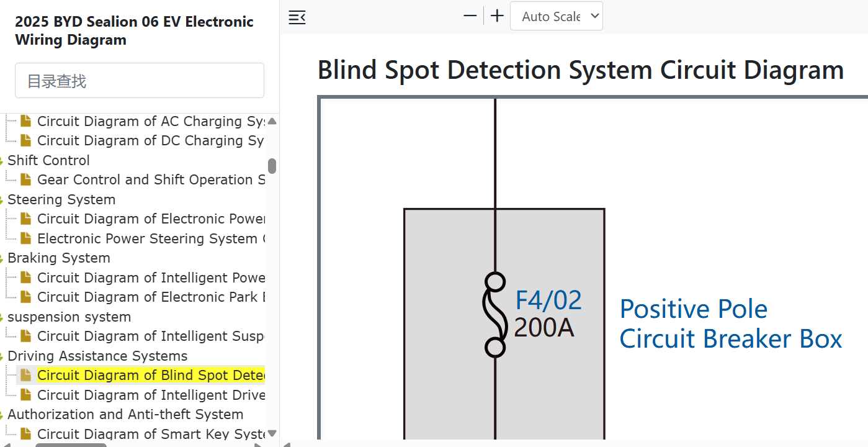Open Gear Control and Shift Operation diagram
This screenshot has width=868, height=447.
tap(151, 179)
